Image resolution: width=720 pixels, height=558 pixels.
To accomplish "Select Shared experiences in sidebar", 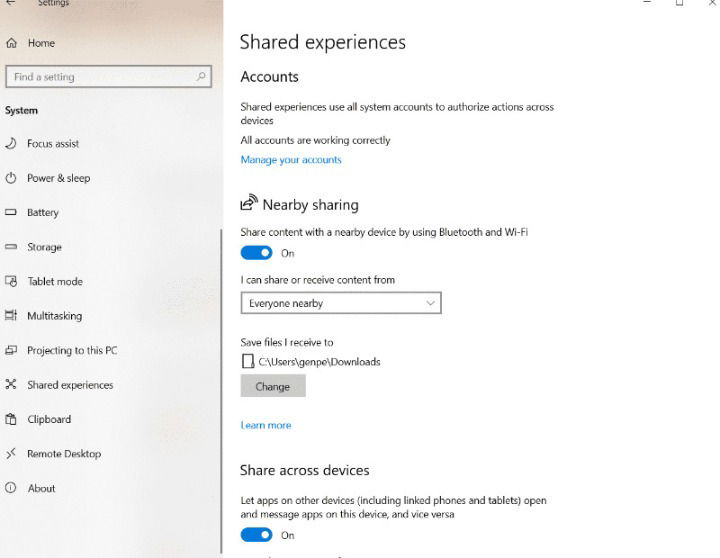I will click(70, 385).
